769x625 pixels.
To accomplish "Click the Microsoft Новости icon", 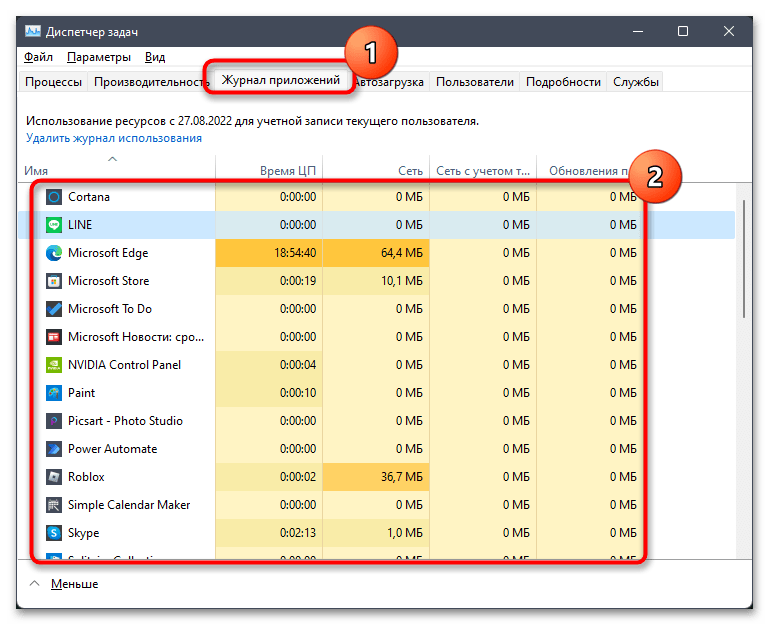I will pyautogui.click(x=54, y=337).
